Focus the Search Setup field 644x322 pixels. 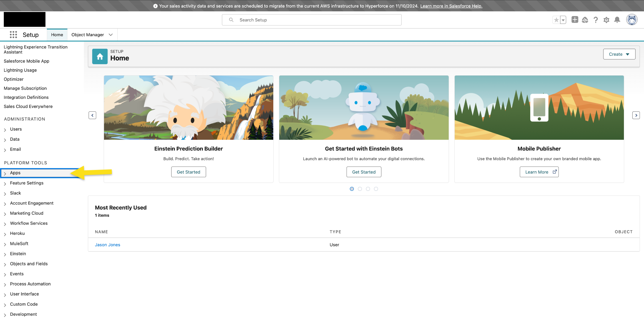(312, 20)
